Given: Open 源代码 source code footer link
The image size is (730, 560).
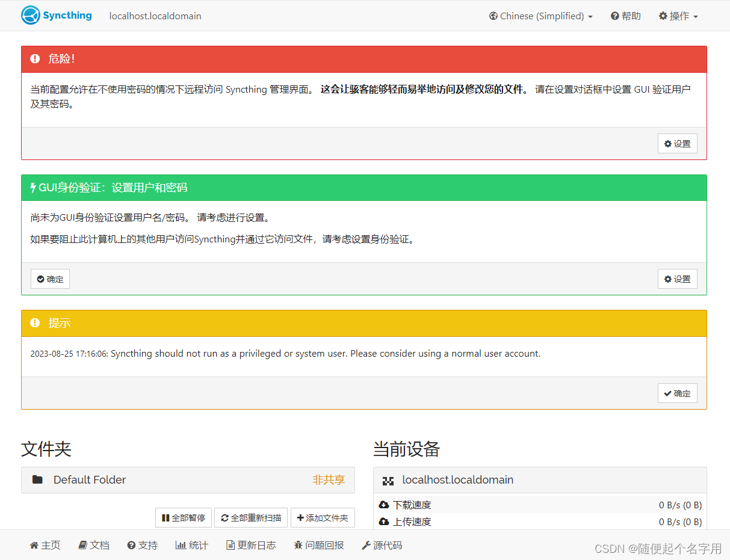Looking at the screenshot, I should click(x=382, y=546).
